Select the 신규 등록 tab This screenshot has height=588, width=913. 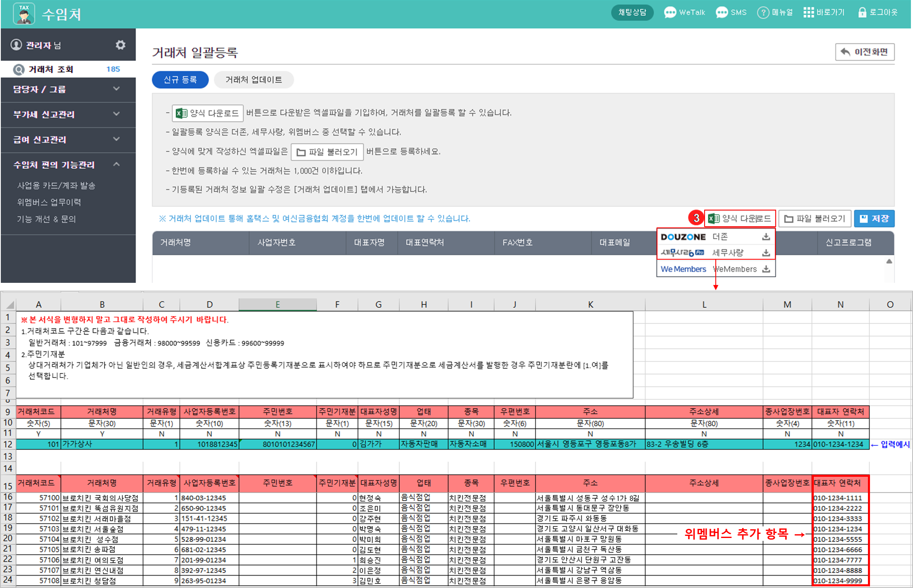click(180, 80)
